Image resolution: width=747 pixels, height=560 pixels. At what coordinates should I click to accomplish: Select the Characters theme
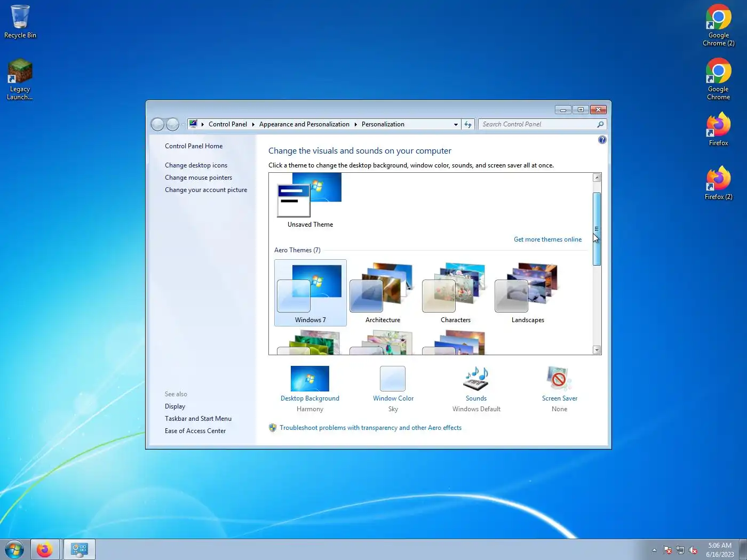click(455, 292)
